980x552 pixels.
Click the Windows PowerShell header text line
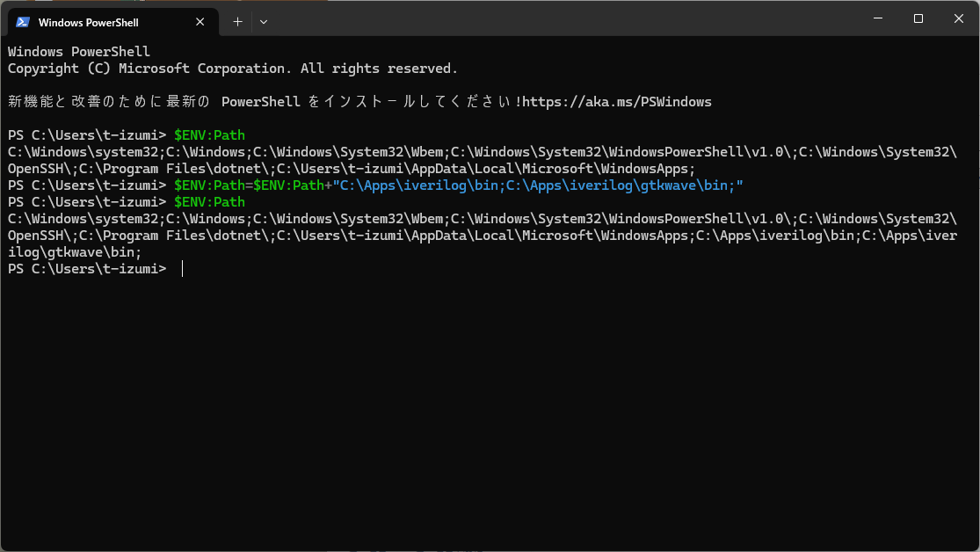[x=79, y=52]
